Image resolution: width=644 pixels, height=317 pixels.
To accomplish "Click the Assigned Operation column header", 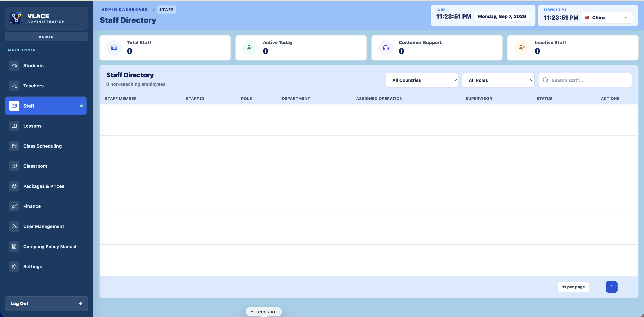I will (x=379, y=99).
